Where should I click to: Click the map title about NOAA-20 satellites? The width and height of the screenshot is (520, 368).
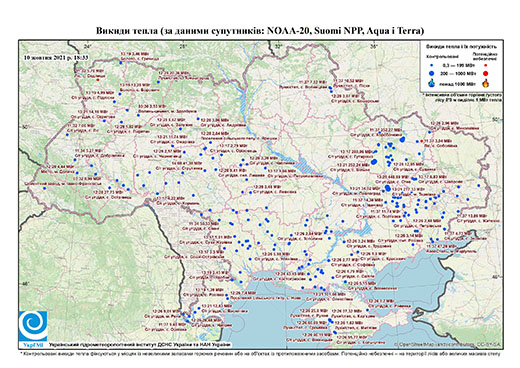pos(260,31)
